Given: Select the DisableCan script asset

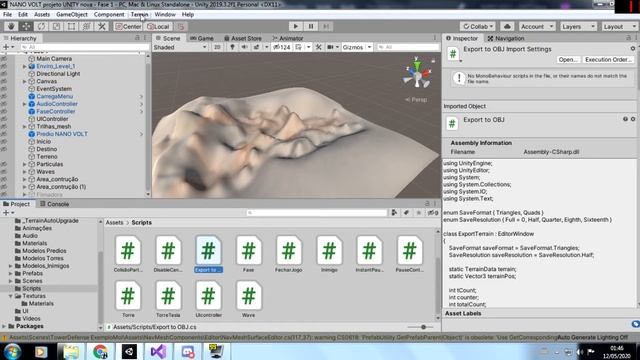Looking at the screenshot, I should point(168,254).
